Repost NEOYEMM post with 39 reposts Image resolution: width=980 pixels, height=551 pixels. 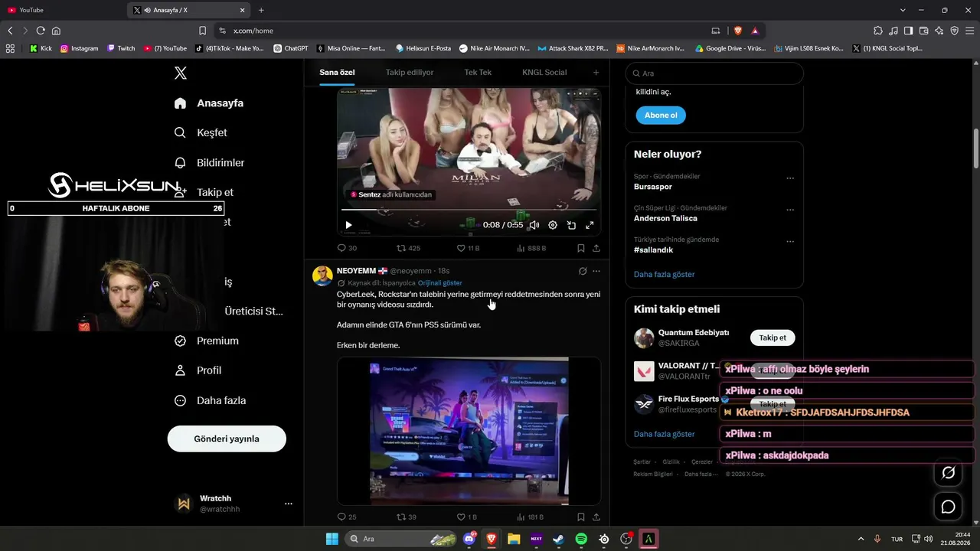(407, 517)
